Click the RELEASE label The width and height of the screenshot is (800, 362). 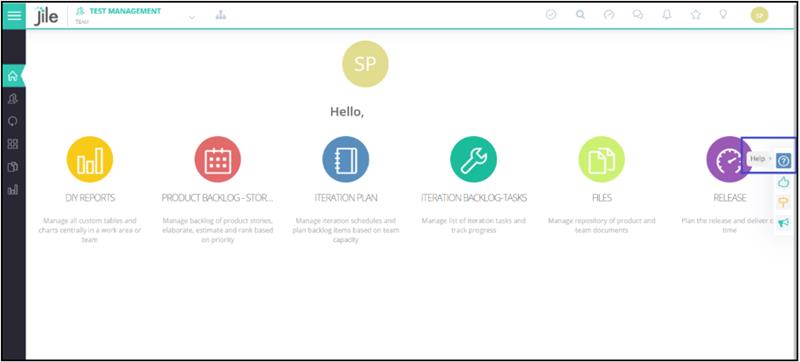tap(730, 198)
